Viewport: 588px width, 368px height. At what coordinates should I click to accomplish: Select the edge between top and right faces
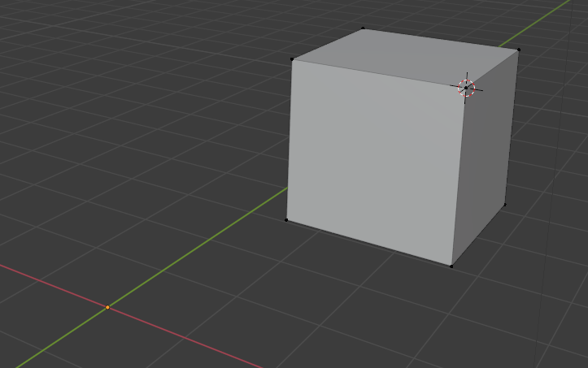(493, 68)
